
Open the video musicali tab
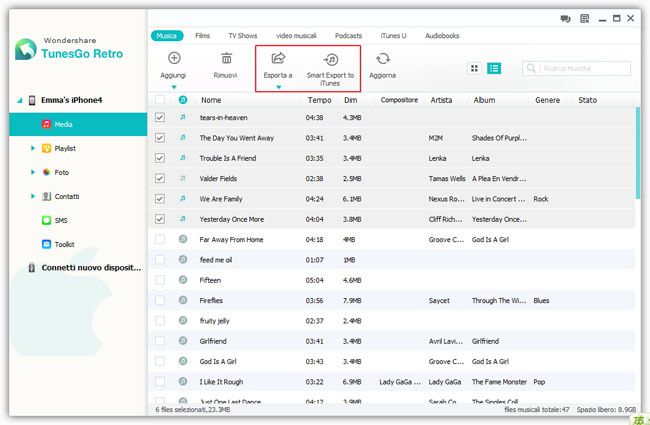pos(296,36)
